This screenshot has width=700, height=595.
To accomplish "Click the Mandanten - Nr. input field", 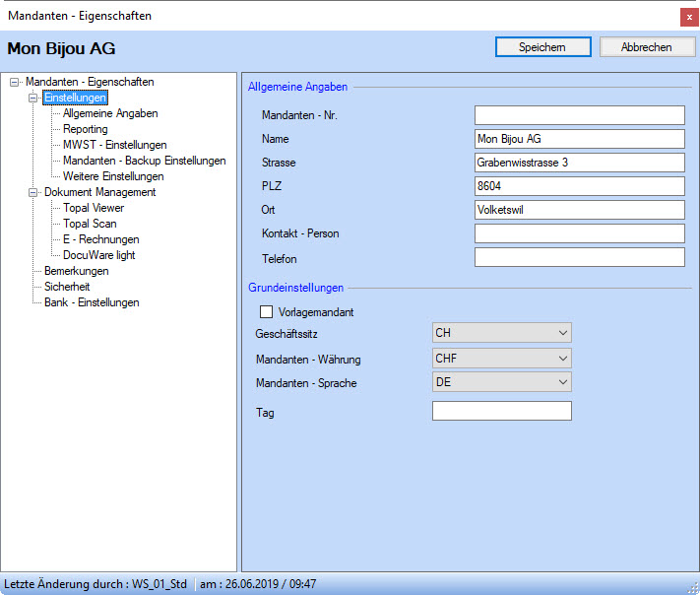I will 579,115.
